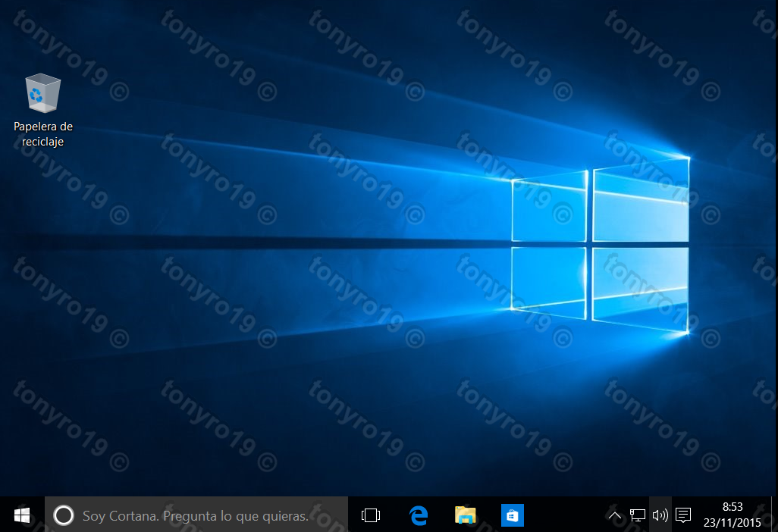Click the Cortana circle icon
Screen dimensions: 778x532
point(64,515)
